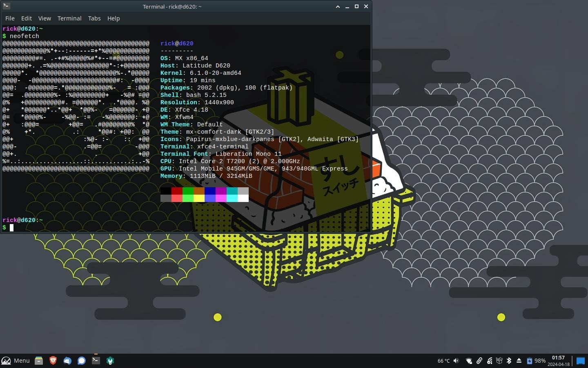The width and height of the screenshot is (588, 368).
Task: Click the 2024-04-18 date in the panel
Action: pyautogui.click(x=558, y=364)
